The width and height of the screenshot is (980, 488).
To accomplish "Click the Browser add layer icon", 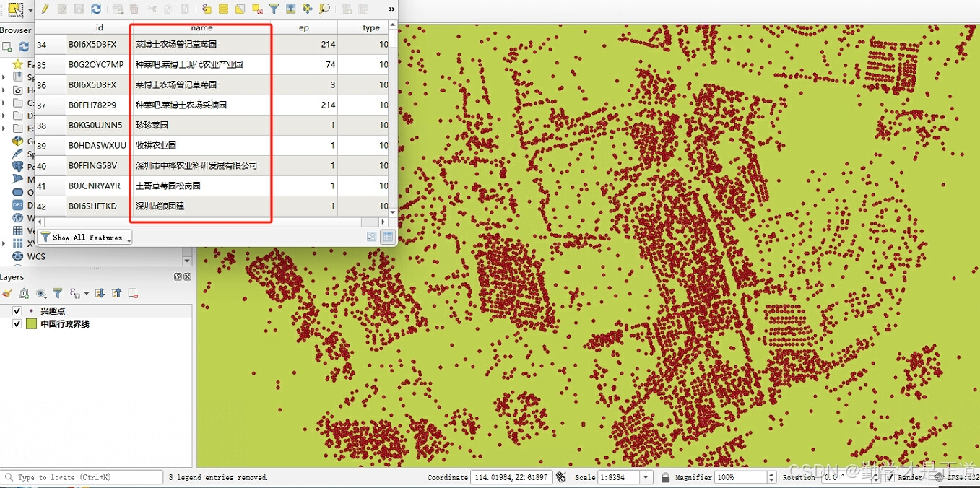I will click(7, 46).
